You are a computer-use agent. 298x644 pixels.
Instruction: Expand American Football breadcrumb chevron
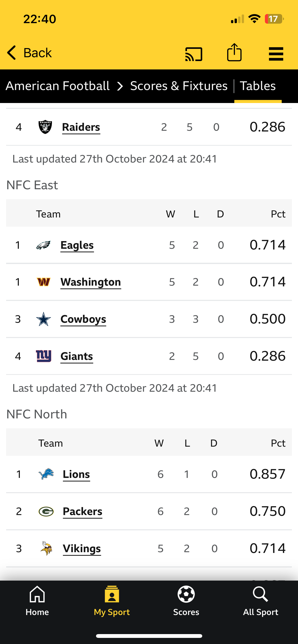[x=120, y=86]
